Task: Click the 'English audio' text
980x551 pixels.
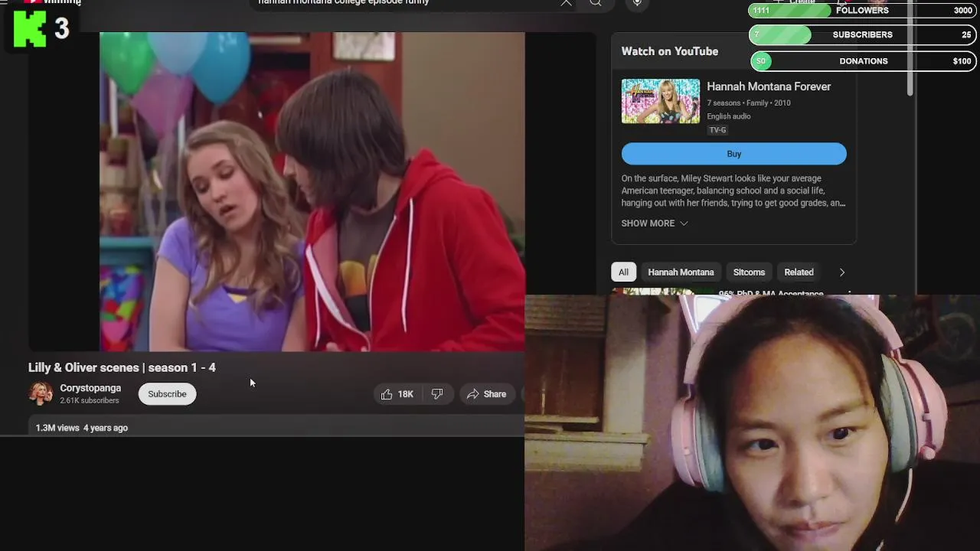Action: click(x=729, y=116)
